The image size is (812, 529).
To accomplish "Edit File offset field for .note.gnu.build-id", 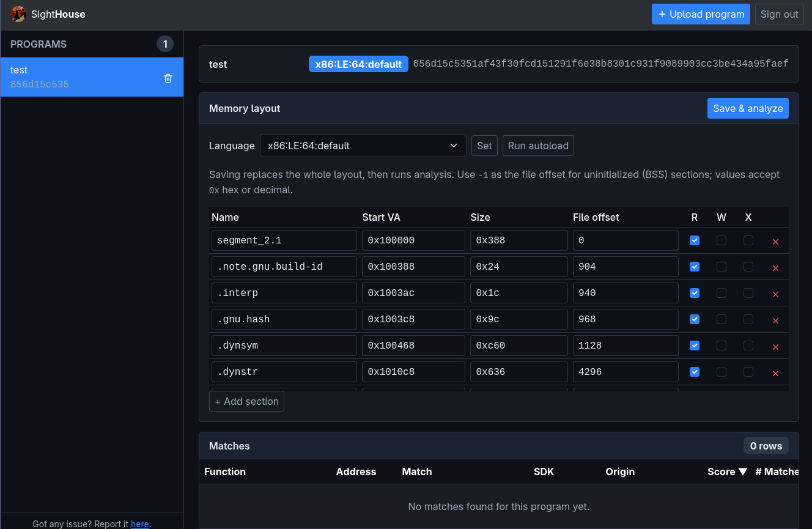I will click(x=626, y=267).
